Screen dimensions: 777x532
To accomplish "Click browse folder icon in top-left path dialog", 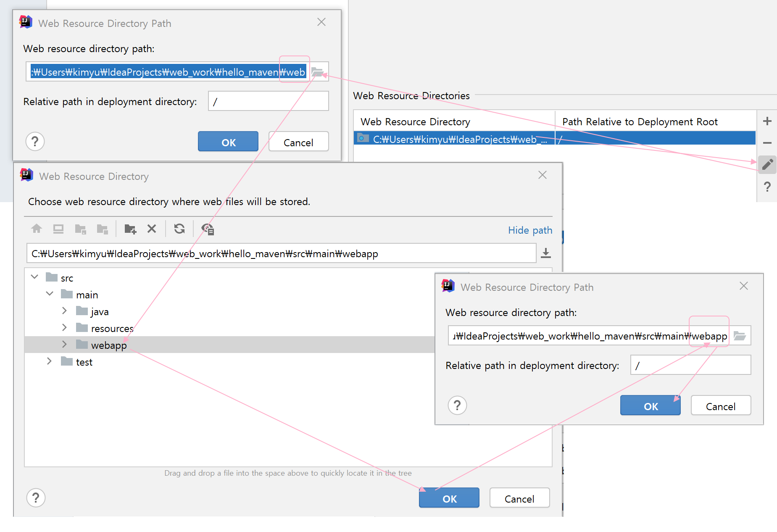I will coord(317,72).
